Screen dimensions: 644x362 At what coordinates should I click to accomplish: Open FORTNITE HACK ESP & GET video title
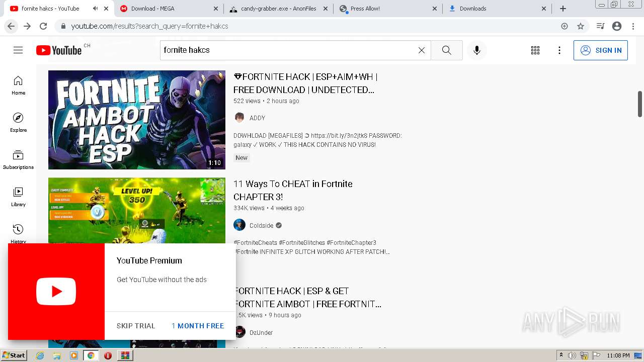point(308,298)
